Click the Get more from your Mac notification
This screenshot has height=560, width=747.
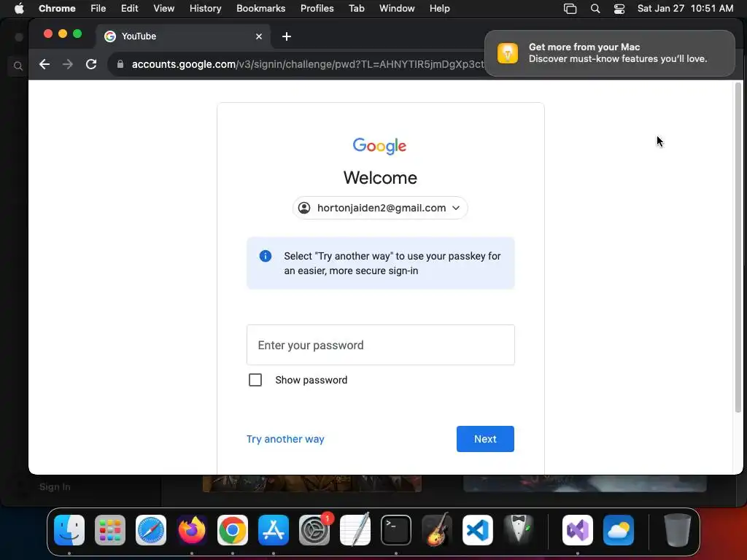(x=609, y=53)
